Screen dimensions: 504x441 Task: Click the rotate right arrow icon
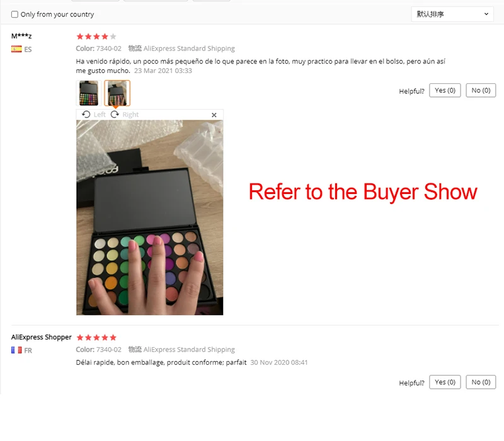115,115
